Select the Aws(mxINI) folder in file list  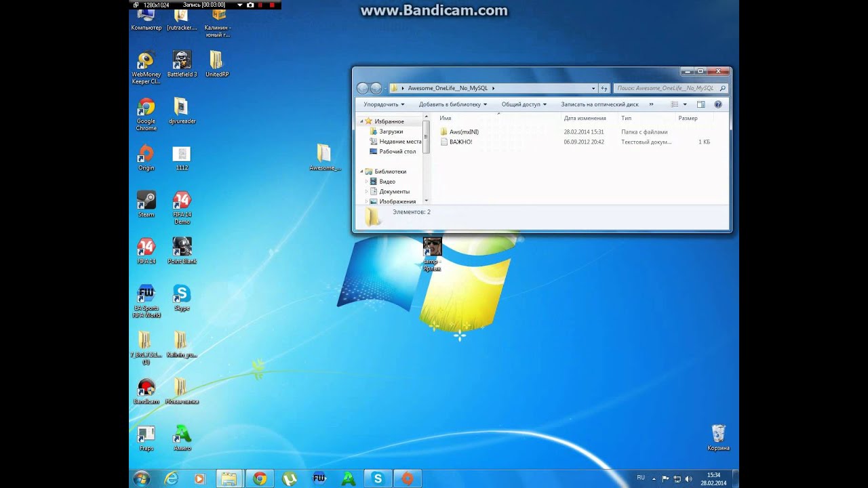(464, 132)
